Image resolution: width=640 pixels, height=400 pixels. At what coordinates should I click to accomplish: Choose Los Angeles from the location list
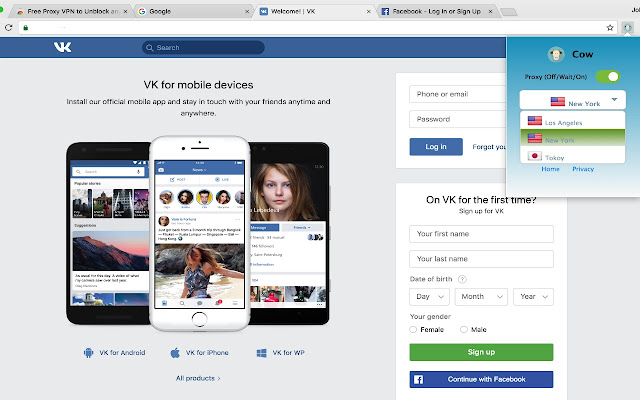tap(572, 121)
